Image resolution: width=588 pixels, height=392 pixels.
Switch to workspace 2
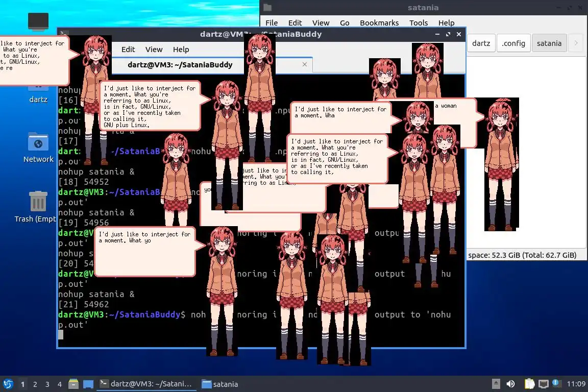35,384
